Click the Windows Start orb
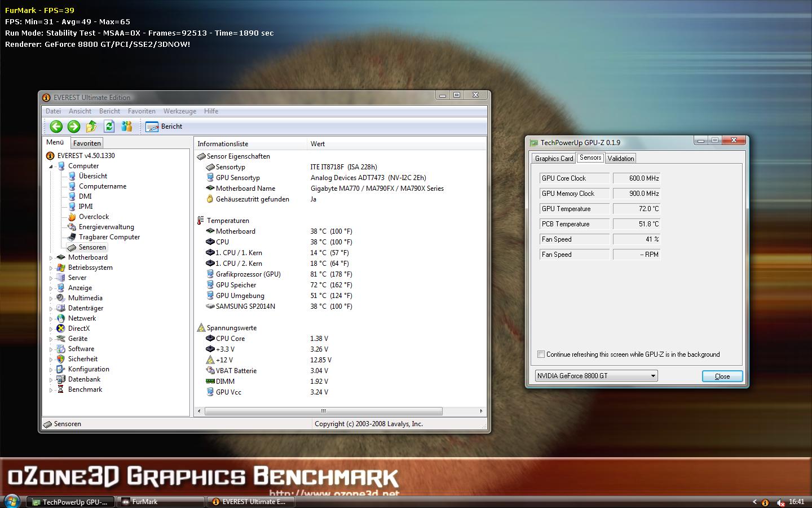The height and width of the screenshot is (508, 812). point(11,501)
